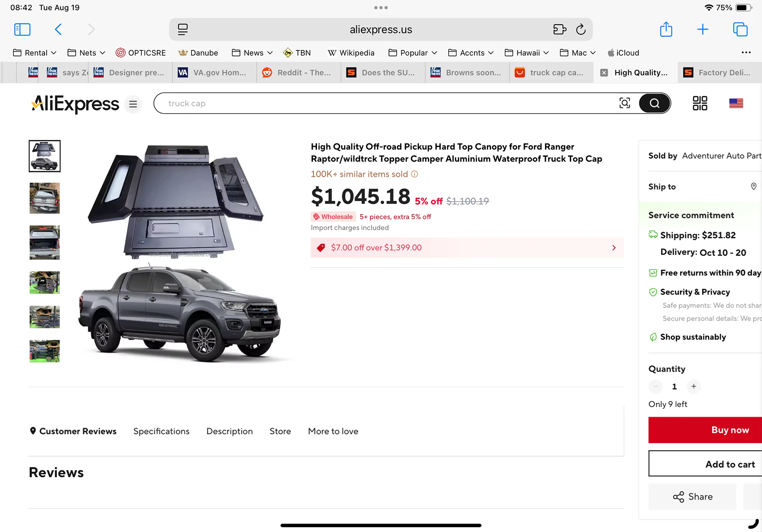Open AliExpress hamburger category menu
This screenshot has height=532, width=762.
click(x=133, y=104)
